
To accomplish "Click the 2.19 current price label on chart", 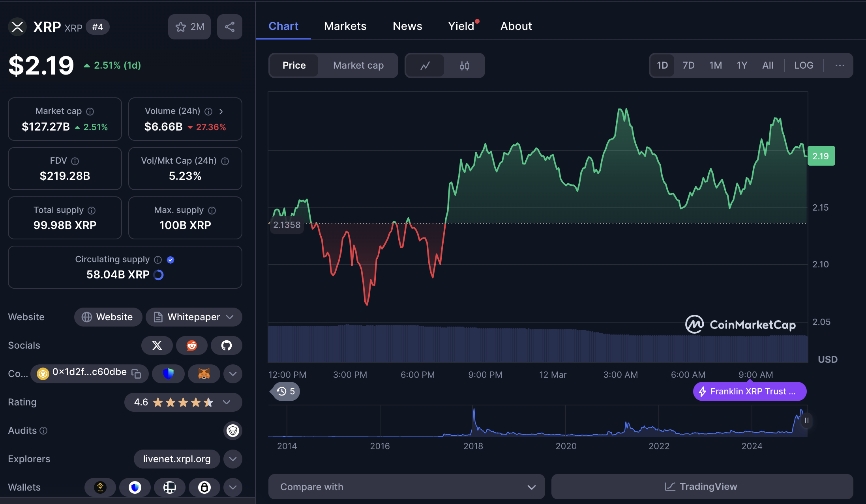I will [x=821, y=156].
